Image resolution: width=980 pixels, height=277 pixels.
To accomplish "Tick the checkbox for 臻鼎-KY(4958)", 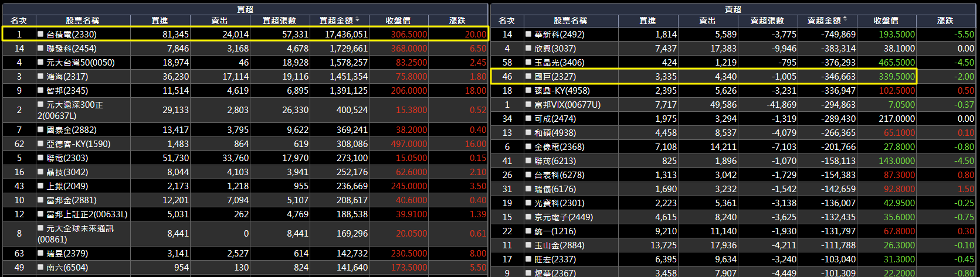I will point(528,91).
